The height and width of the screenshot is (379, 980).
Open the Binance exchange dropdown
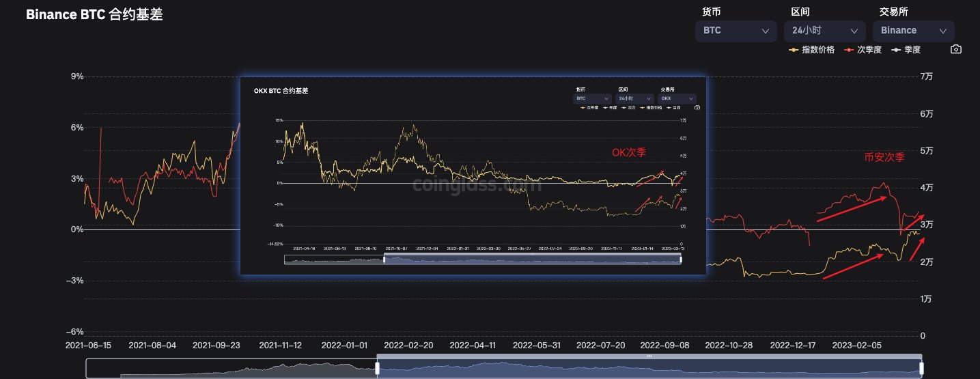click(x=914, y=31)
